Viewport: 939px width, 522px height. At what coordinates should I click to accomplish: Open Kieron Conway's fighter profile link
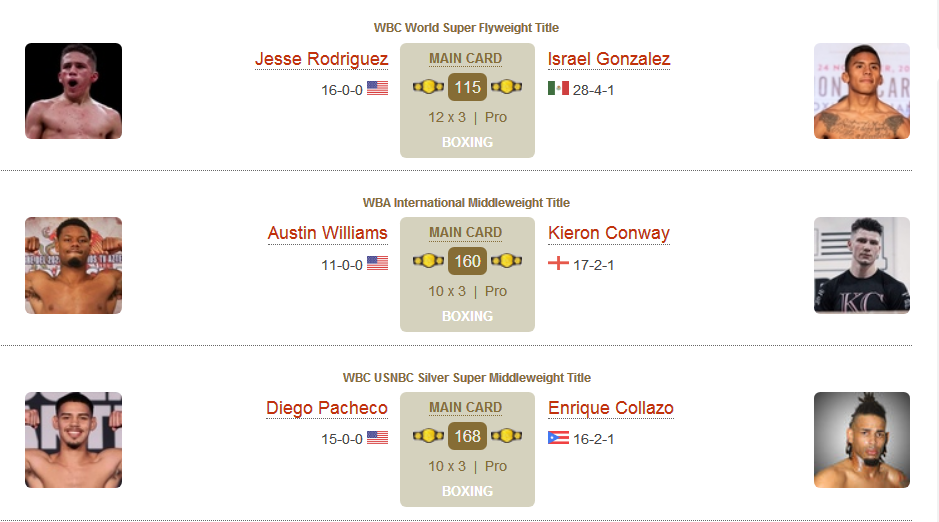pos(609,233)
